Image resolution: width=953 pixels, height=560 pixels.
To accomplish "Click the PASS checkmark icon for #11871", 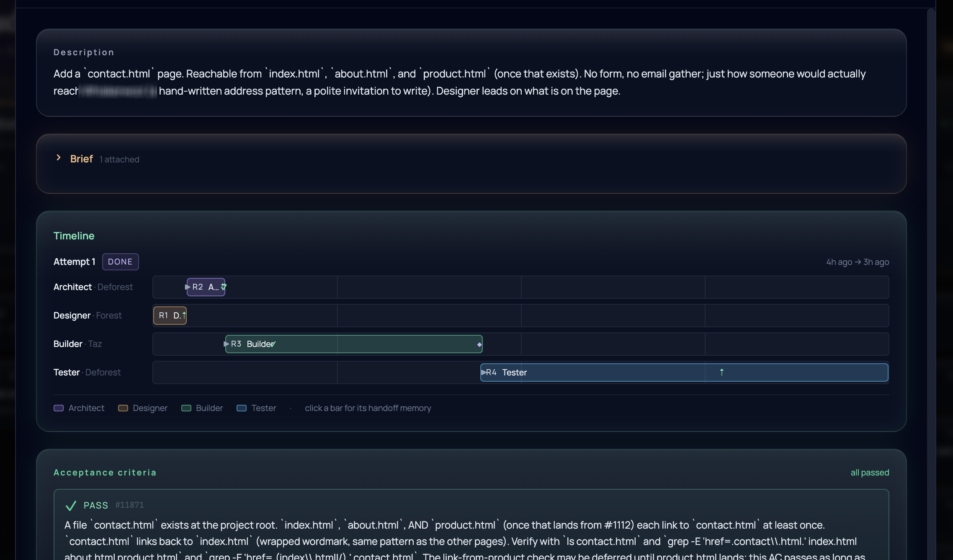I will pyautogui.click(x=71, y=506).
